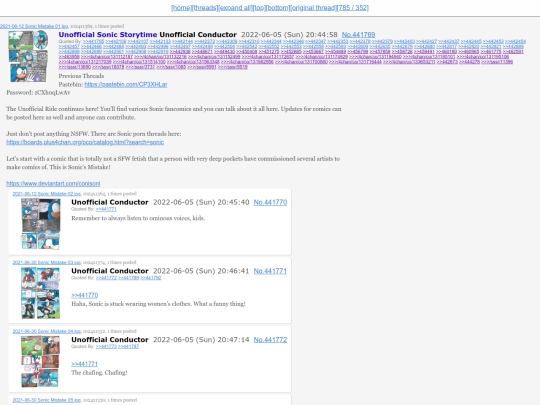Click the Password text line

[38, 93]
